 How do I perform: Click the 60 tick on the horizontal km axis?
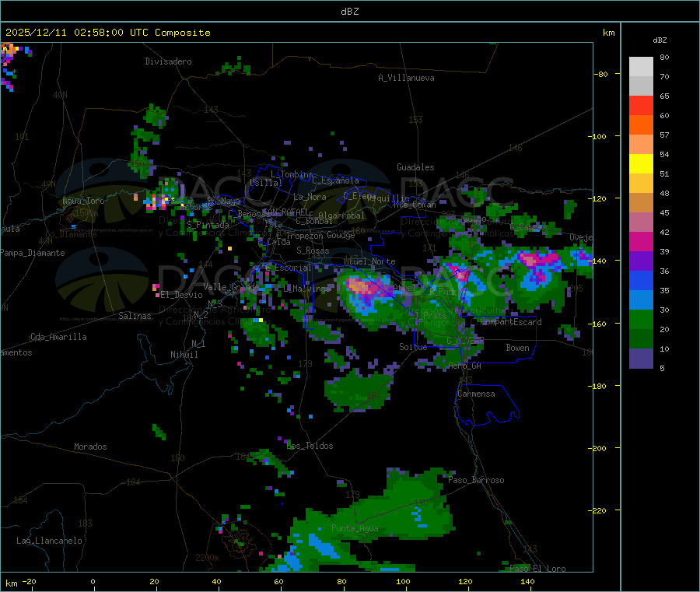[x=278, y=581]
